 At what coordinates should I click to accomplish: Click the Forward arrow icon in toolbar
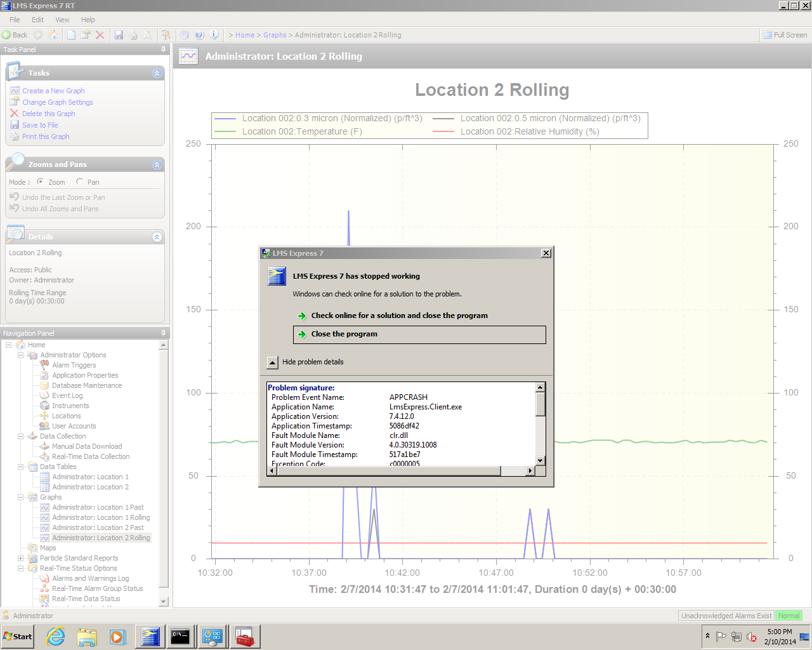point(37,35)
